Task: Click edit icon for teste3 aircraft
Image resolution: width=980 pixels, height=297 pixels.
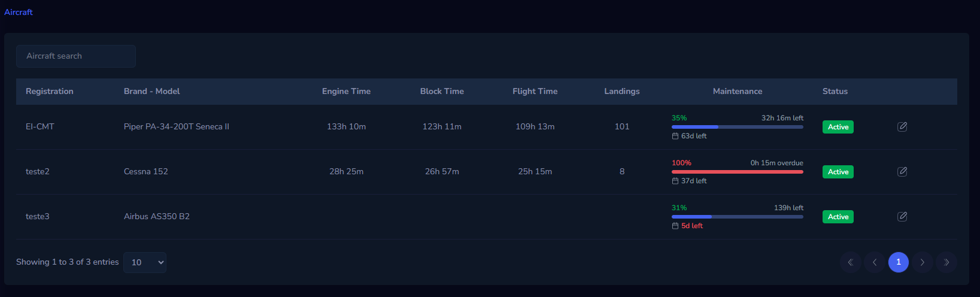Action: pos(902,217)
